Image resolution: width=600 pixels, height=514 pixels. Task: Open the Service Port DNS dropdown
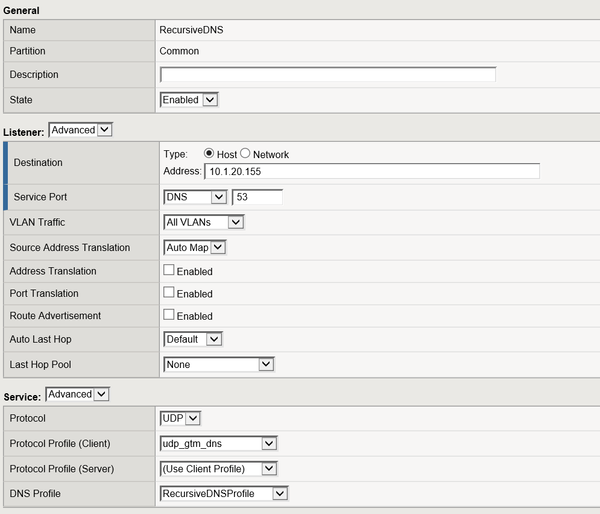pos(195,198)
